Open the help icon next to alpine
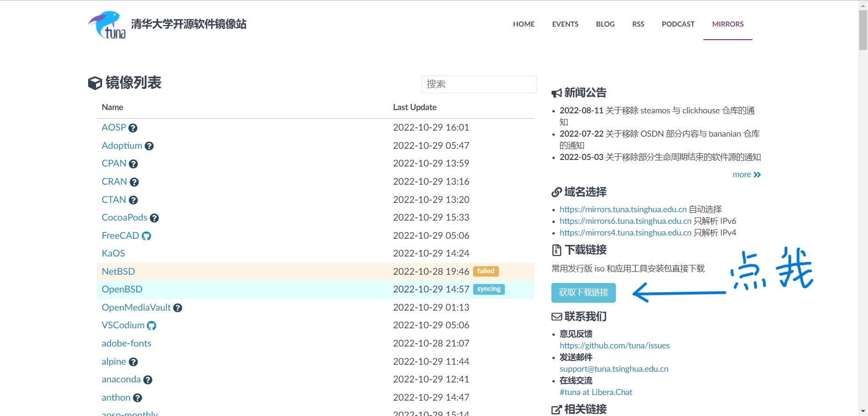Viewport: 868px width, 416px height. point(133,362)
